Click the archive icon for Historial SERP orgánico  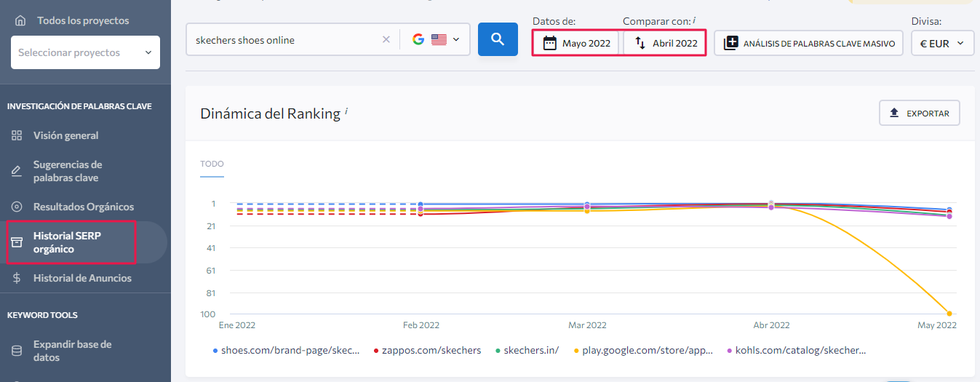(x=17, y=242)
